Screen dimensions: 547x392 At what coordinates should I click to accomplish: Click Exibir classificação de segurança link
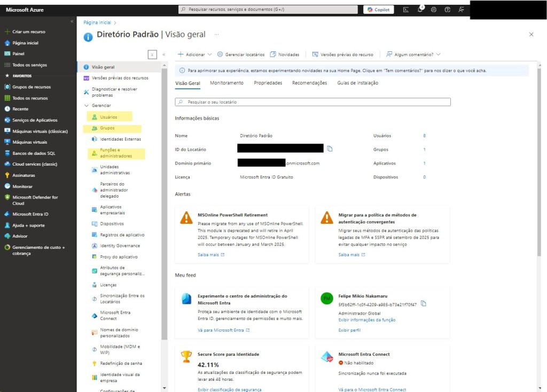tap(229, 389)
